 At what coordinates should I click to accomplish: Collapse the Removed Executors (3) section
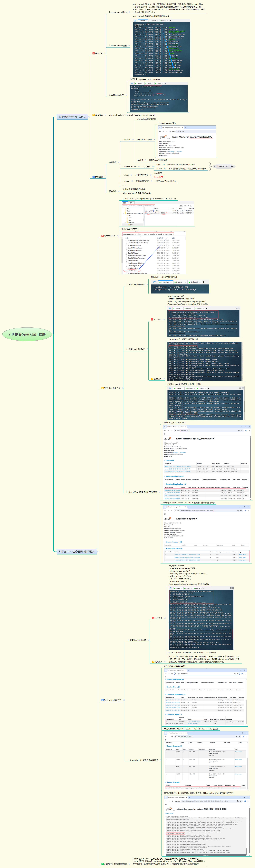[x=174, y=549]
